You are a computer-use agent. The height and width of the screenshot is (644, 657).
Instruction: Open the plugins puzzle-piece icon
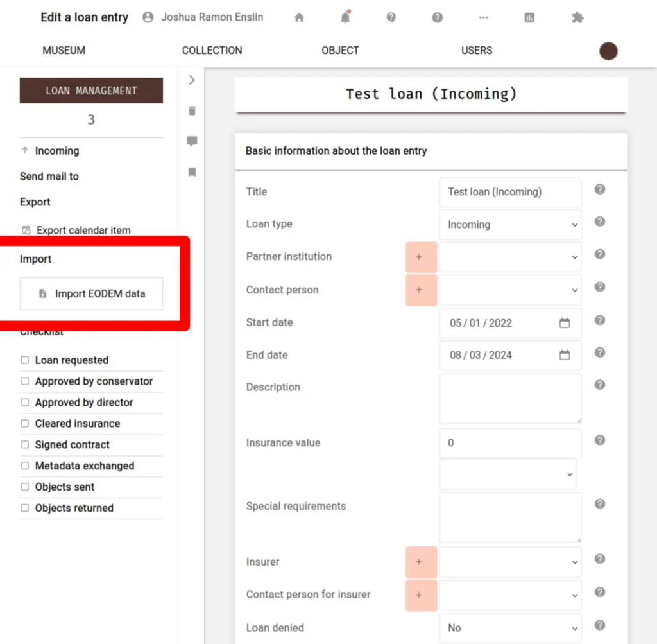coord(577,17)
